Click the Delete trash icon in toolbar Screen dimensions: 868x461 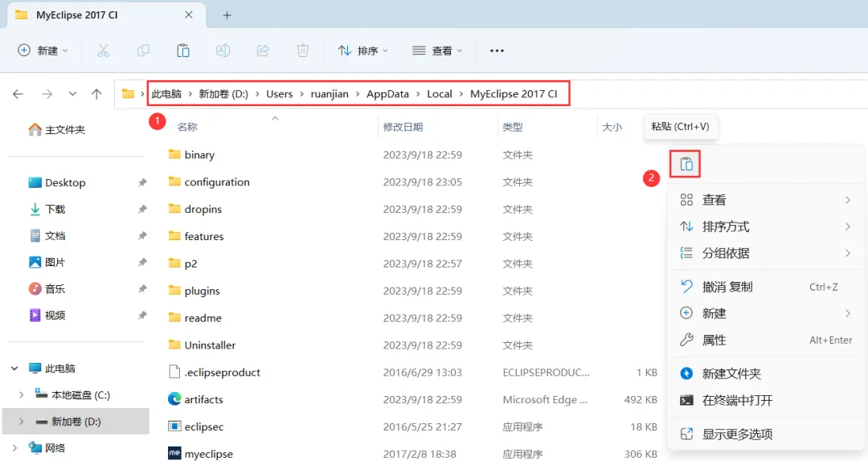point(303,51)
